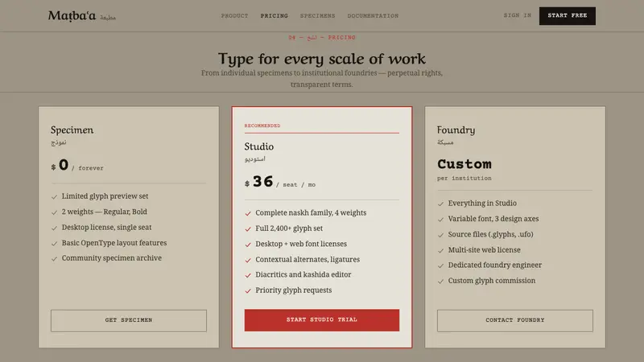Click 'Variable font, 3 design axes' feature text
The width and height of the screenshot is (644, 362).
tap(493, 219)
